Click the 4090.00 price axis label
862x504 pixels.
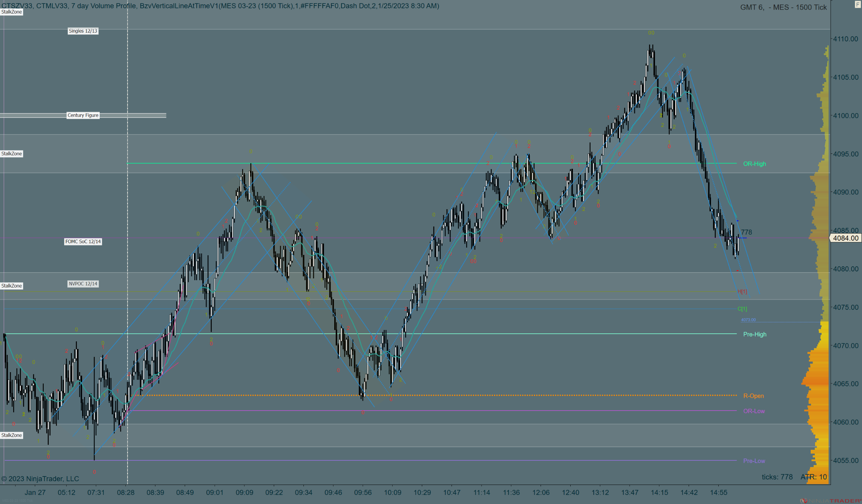click(x=846, y=192)
